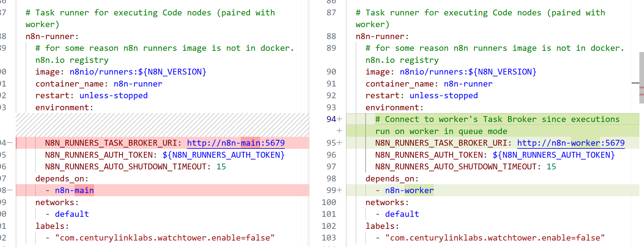The height and width of the screenshot is (247, 644).
Task: Click removed 'n8n-main' dependency in left pane
Action: pos(74,190)
